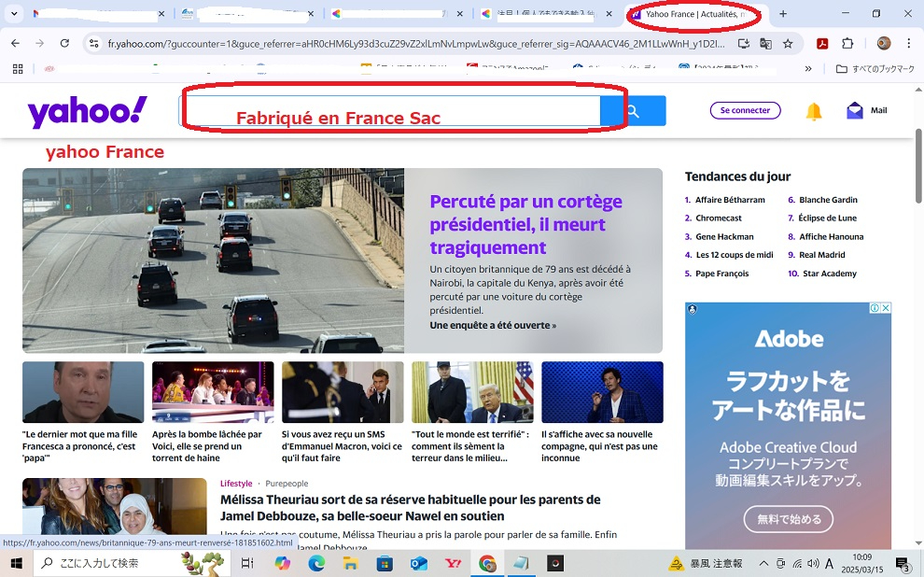
Task: Bookmark this page with the star icon
Action: (788, 44)
